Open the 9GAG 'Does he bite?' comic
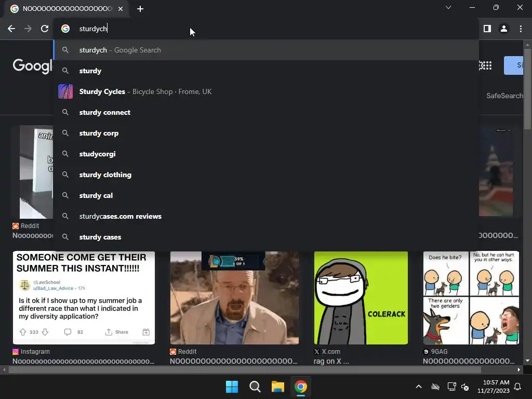 pyautogui.click(x=471, y=298)
